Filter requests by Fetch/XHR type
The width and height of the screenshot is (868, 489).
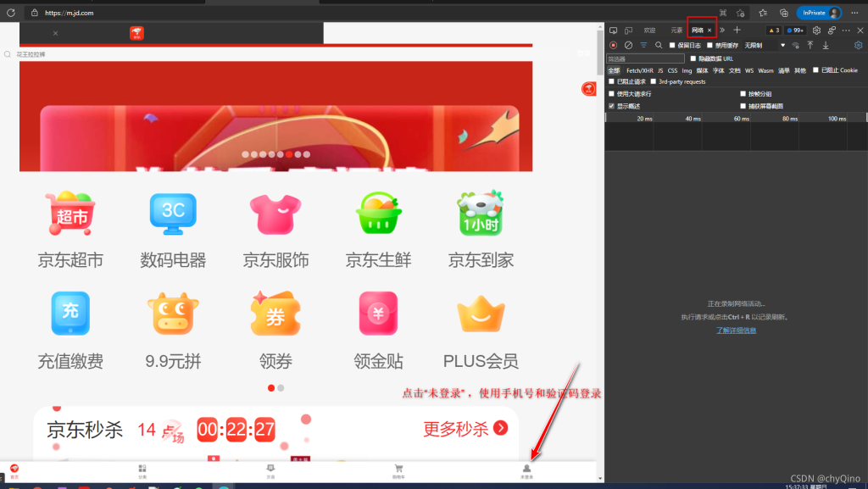pyautogui.click(x=639, y=71)
